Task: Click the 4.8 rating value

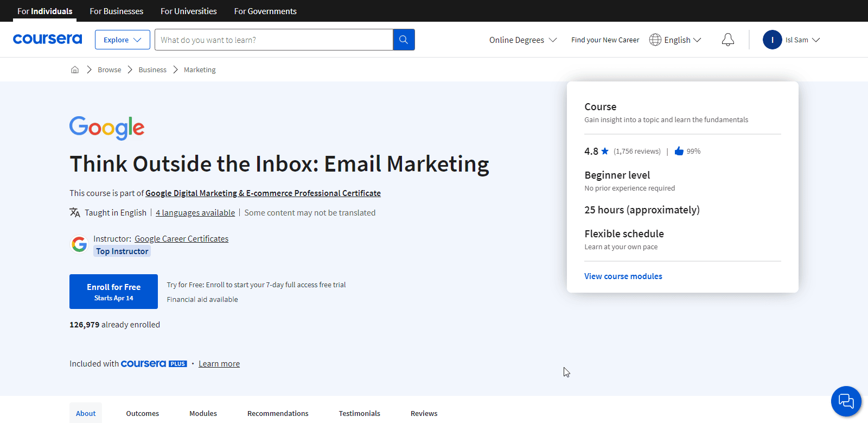Action: coord(591,151)
